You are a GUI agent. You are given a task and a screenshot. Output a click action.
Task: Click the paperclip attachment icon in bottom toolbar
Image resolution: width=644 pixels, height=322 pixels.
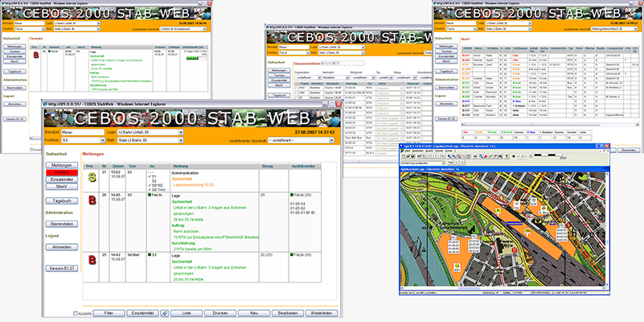[164, 312]
